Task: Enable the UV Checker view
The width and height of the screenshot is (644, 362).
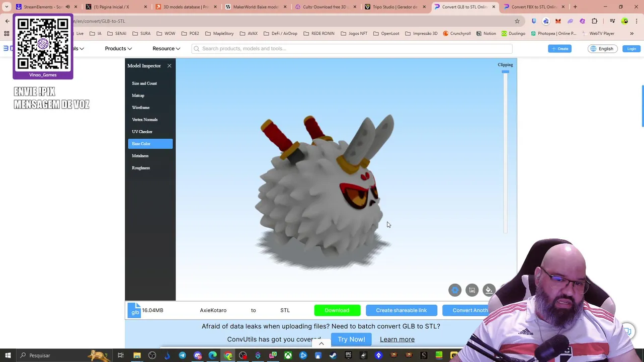Action: 142,132
